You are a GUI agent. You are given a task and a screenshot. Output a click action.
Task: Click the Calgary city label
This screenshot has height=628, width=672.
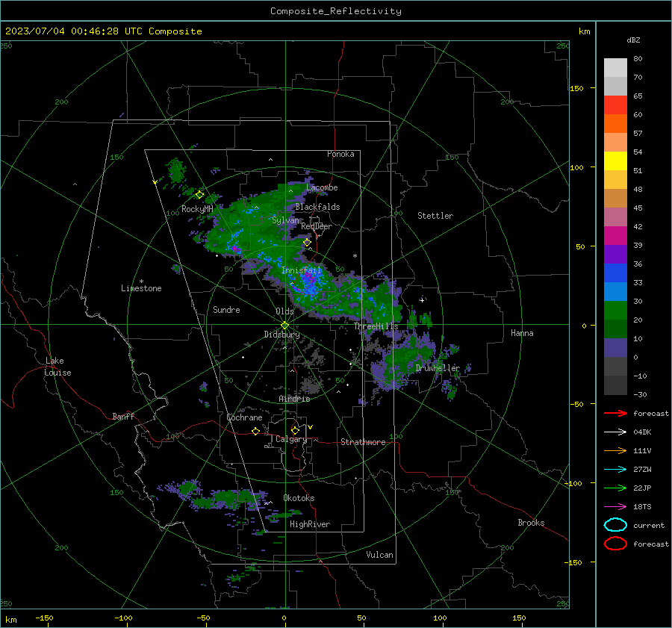[291, 439]
